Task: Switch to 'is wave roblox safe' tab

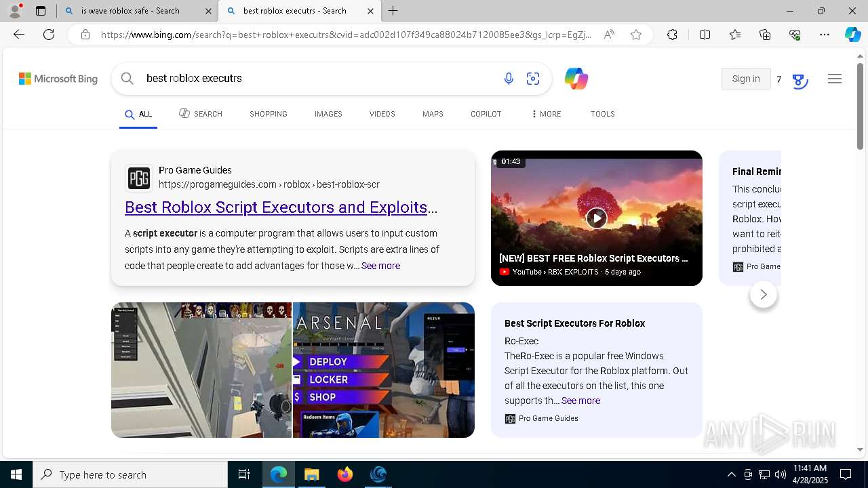Action: [x=137, y=11]
